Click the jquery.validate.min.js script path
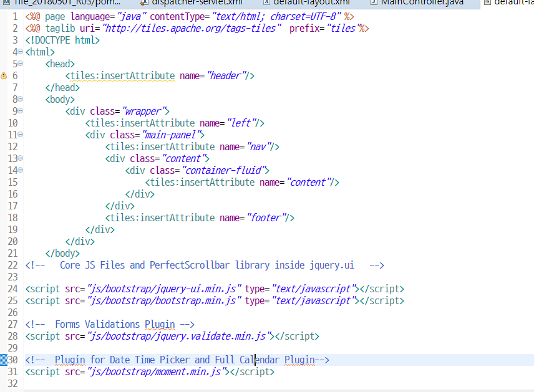 tap(180, 336)
